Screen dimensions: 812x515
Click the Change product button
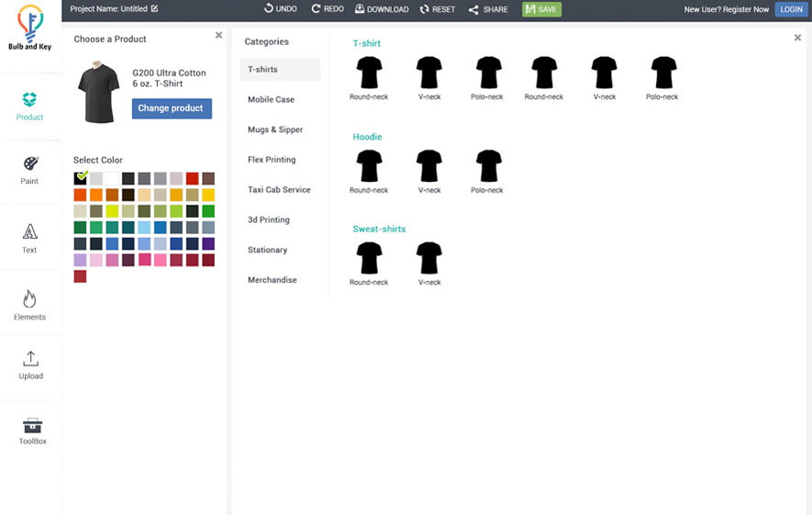pyautogui.click(x=172, y=108)
